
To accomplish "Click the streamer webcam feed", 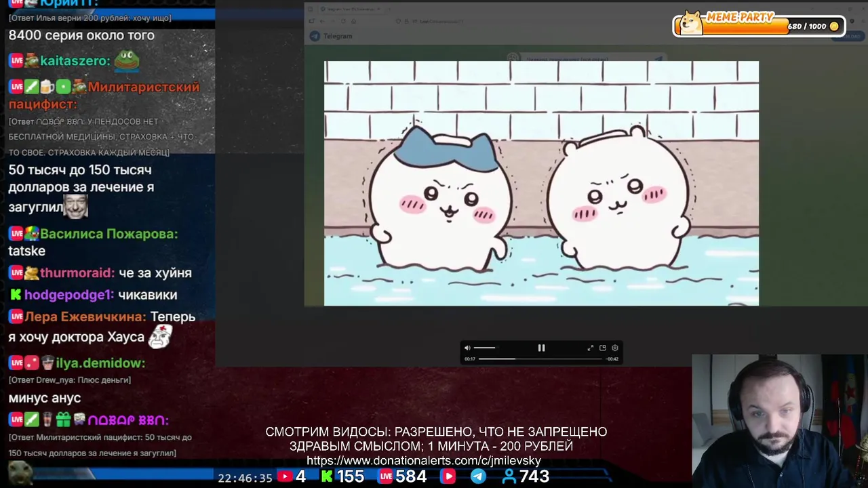I will click(x=780, y=420).
